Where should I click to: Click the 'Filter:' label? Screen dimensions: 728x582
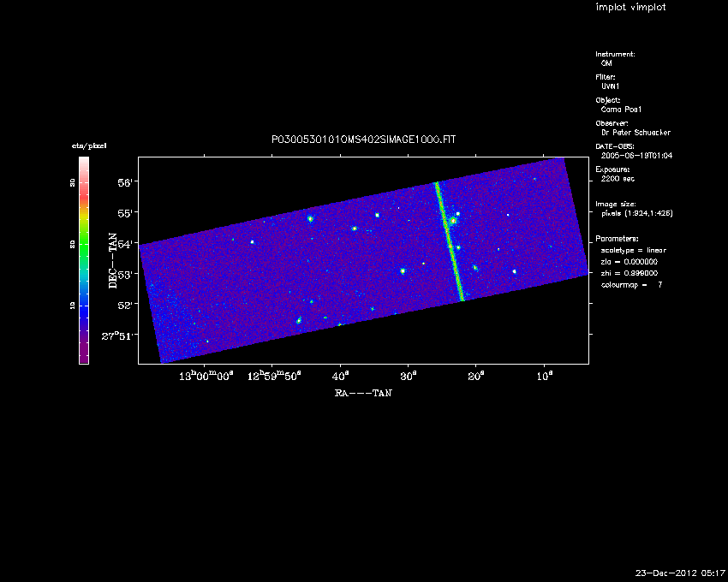coord(606,77)
